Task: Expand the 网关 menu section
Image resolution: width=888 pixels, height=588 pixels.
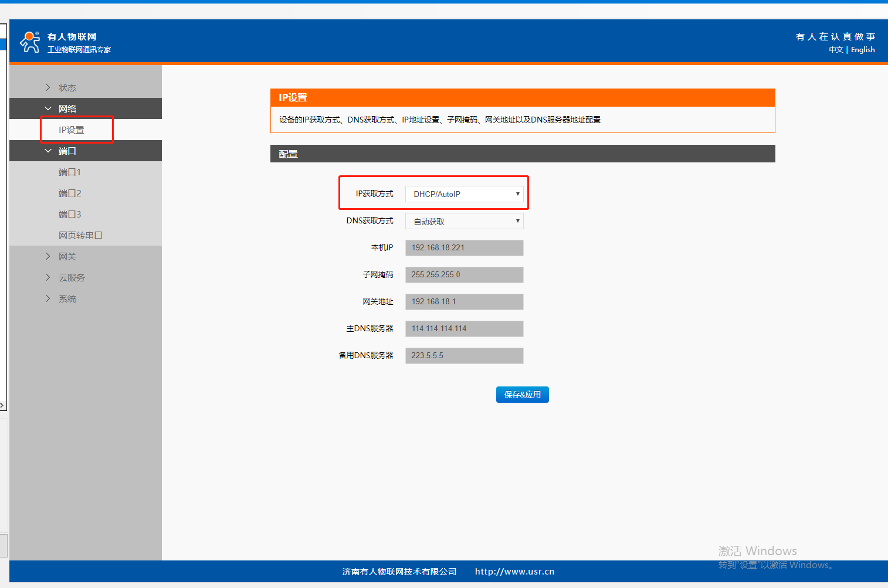Action: (67, 256)
